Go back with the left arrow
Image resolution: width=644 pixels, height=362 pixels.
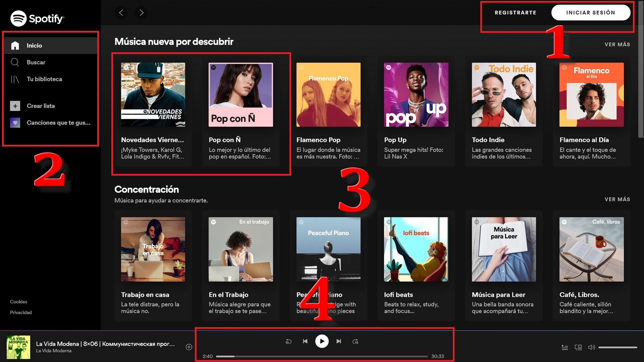pyautogui.click(x=121, y=13)
